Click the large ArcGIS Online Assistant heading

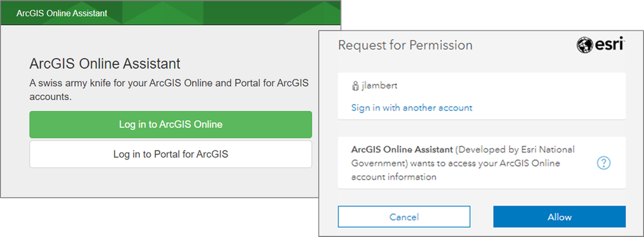[x=104, y=64]
